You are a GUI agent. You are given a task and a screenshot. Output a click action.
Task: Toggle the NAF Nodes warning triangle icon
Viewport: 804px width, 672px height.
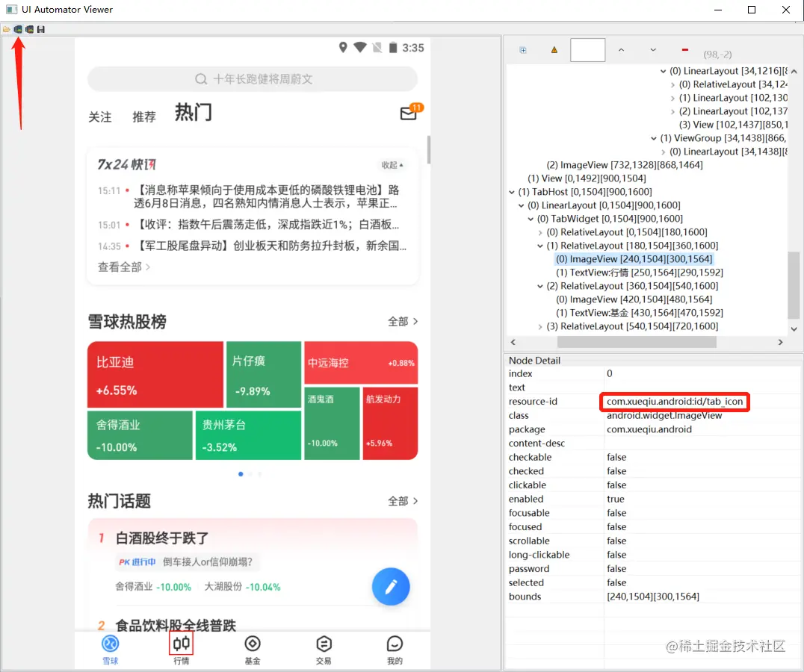[x=554, y=50]
